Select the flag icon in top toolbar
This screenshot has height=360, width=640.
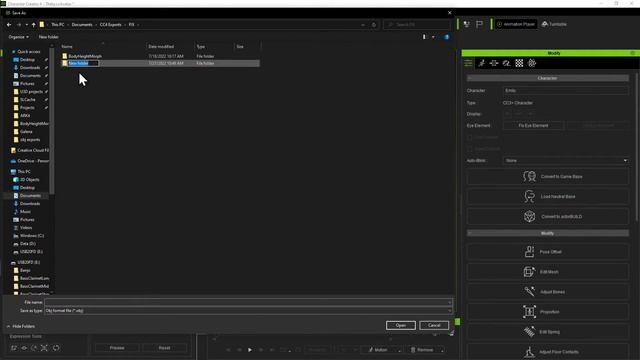click(x=479, y=24)
